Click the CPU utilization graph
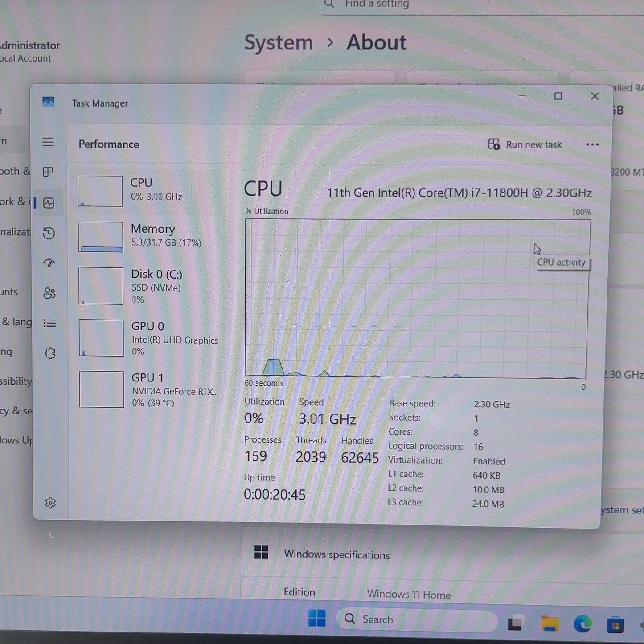Screen dimensions: 644x644 point(417,298)
